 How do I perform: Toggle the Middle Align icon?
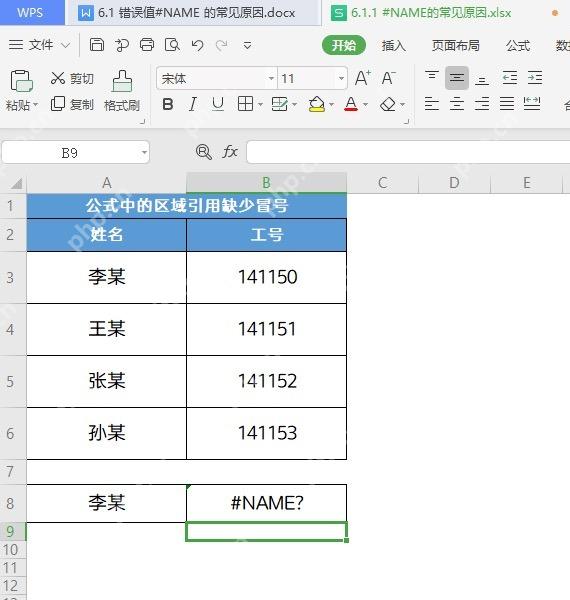[x=457, y=78]
